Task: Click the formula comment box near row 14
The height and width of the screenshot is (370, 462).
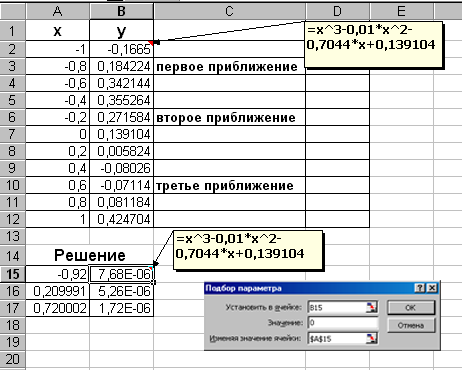Action: pyautogui.click(x=248, y=250)
